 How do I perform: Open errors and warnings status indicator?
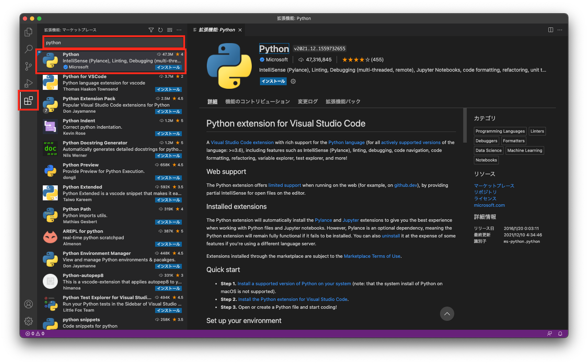(x=35, y=334)
